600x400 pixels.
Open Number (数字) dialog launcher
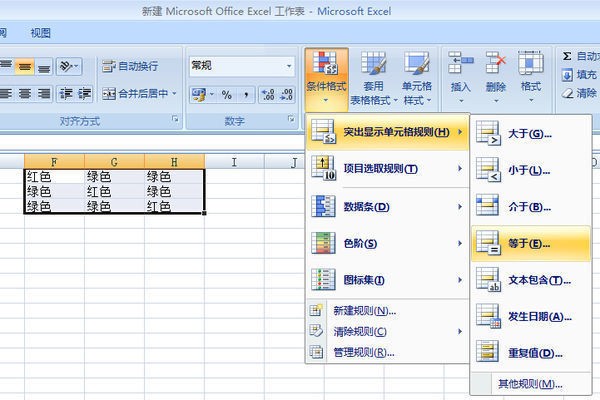291,119
